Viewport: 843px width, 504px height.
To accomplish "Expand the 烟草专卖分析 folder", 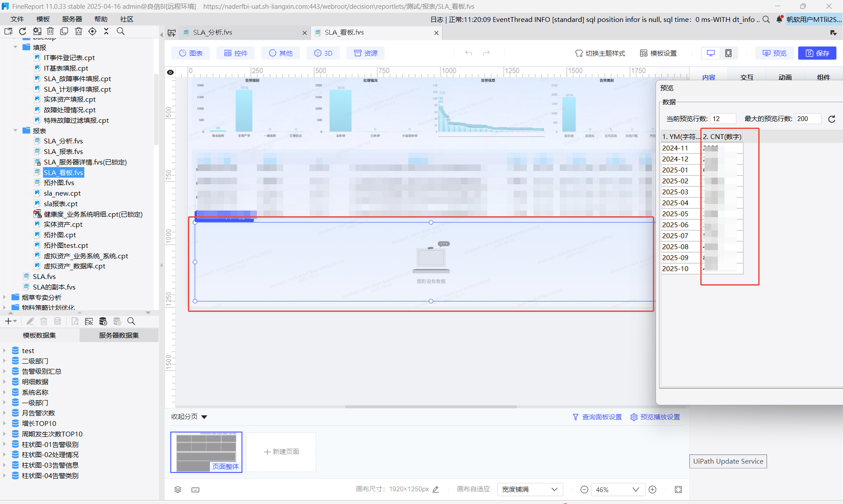I will tap(4, 297).
